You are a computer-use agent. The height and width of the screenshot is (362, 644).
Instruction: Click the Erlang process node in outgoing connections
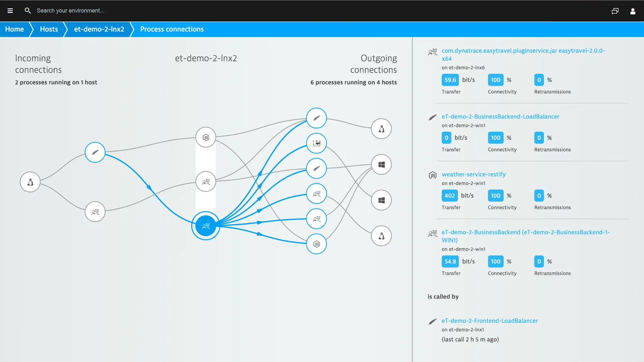click(316, 143)
